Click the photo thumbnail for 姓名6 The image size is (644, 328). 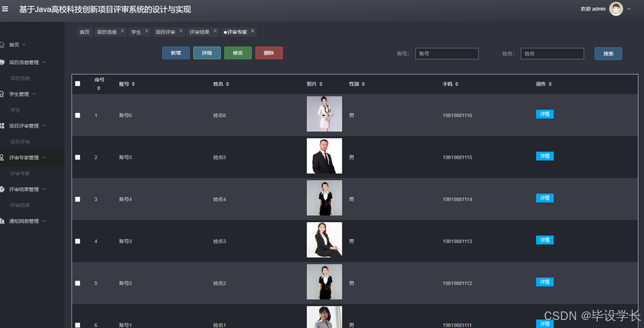324,114
